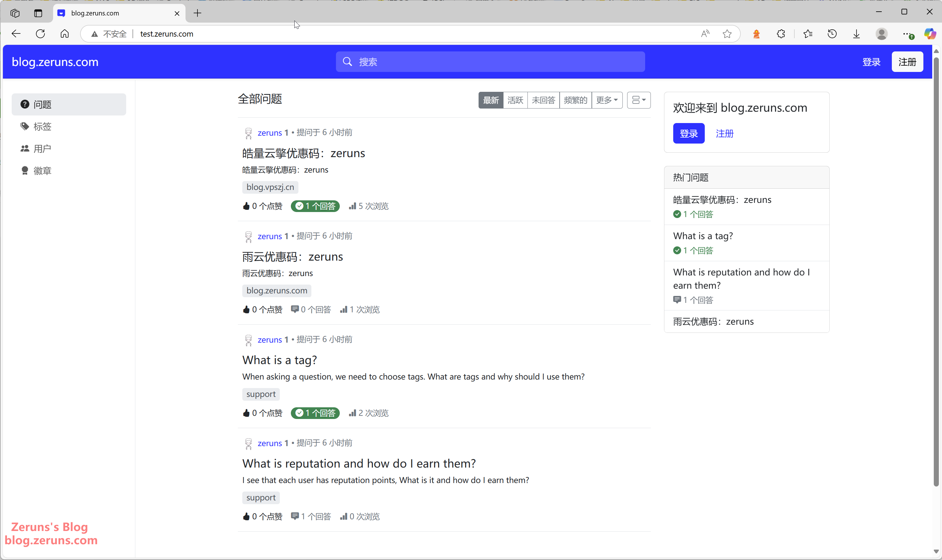Screen dimensions: 942x560
Task: Open 用户 in the left sidebar
Action: click(69, 149)
